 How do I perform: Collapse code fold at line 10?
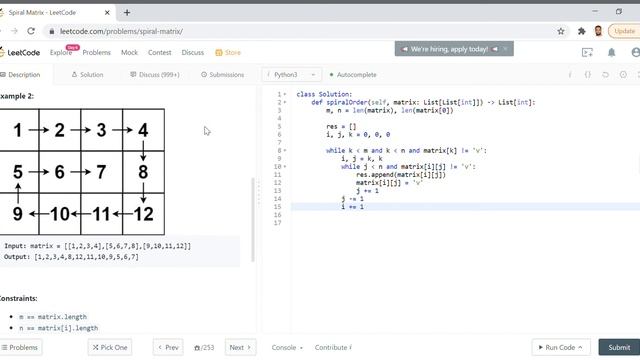click(x=285, y=167)
